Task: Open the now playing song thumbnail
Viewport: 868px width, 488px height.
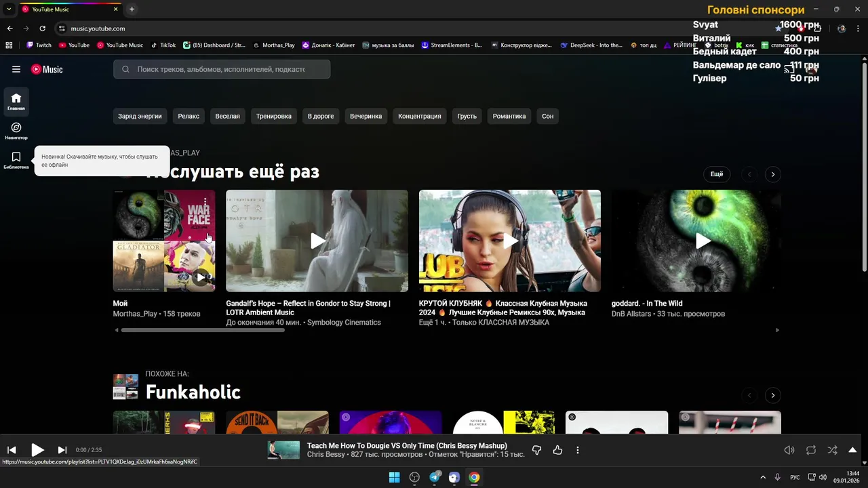Action: (x=283, y=450)
